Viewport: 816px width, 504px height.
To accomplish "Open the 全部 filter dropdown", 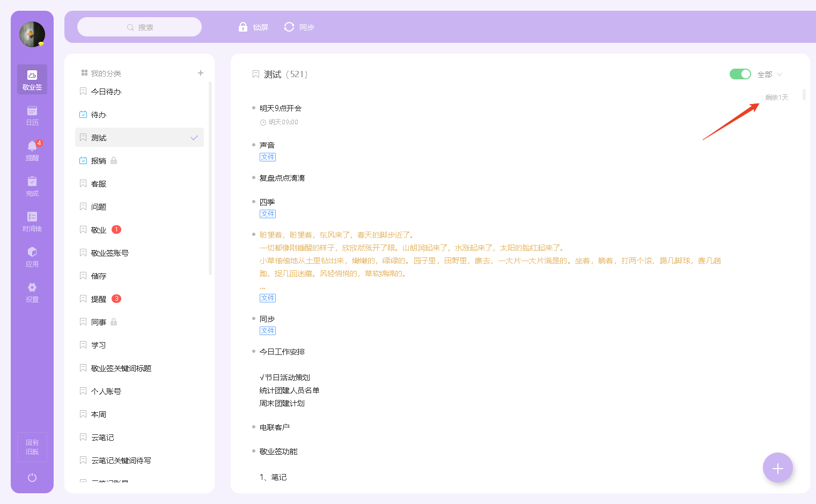I will pos(770,75).
